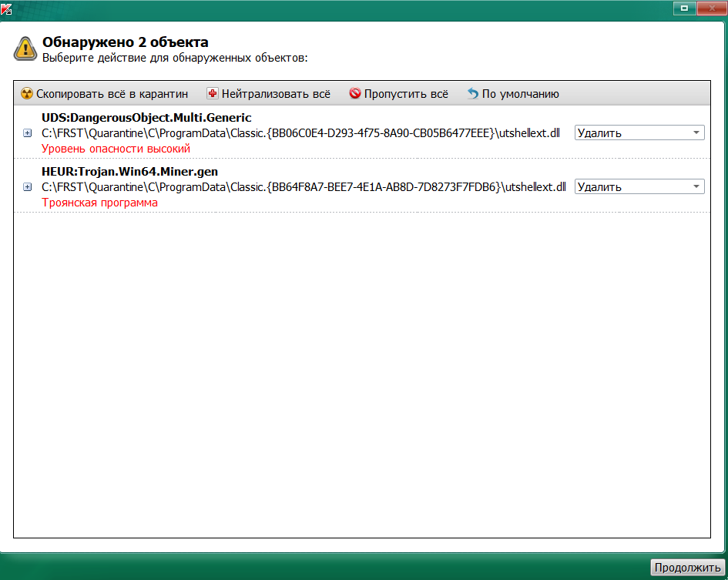Click the Kaspersky logo in title bar
The height and width of the screenshot is (580, 728).
[6, 8]
